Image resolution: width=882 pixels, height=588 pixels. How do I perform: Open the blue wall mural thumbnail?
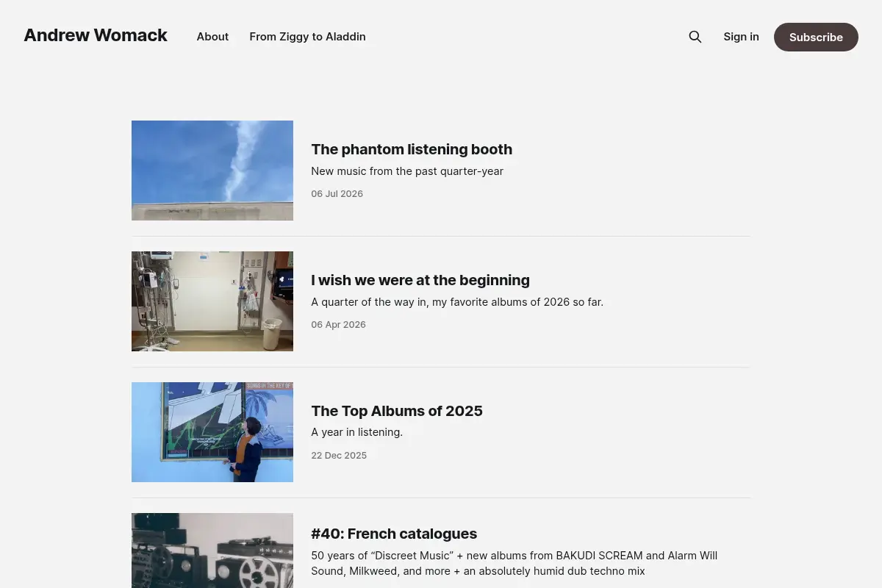[212, 432]
